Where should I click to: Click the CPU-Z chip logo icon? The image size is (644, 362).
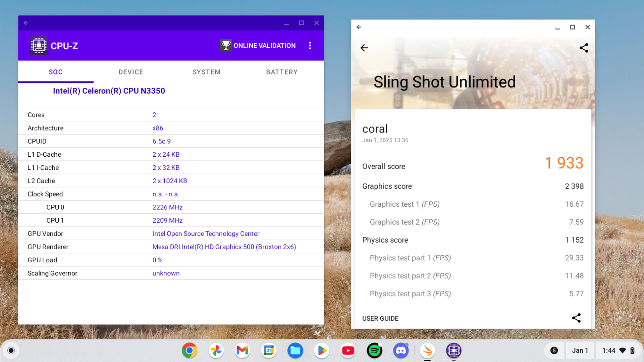39,46
